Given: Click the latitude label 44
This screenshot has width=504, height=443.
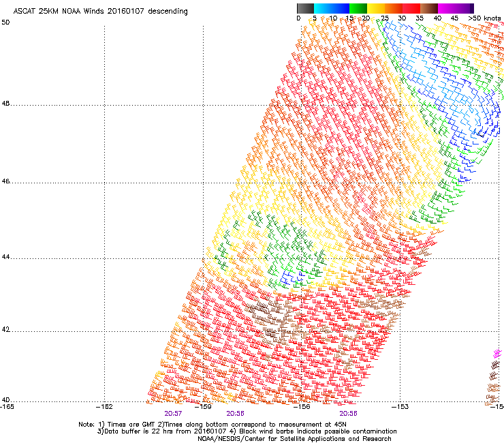Looking at the screenshot, I should pyautogui.click(x=5, y=257).
